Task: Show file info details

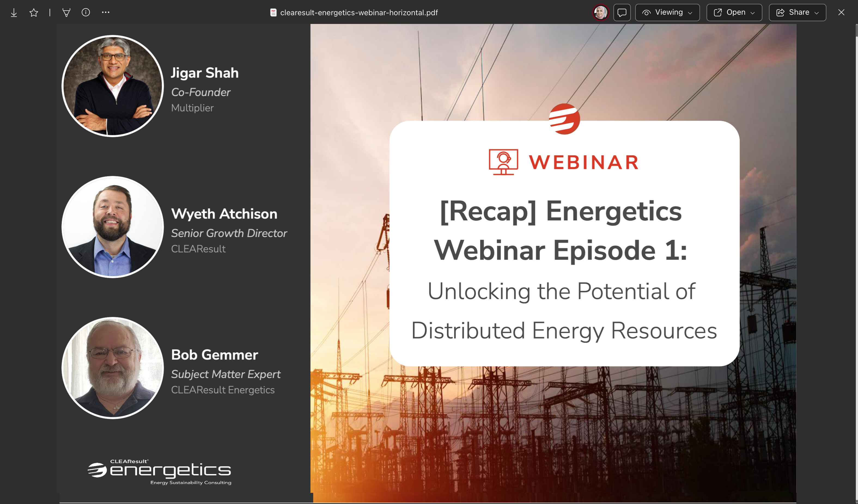Action: click(86, 12)
